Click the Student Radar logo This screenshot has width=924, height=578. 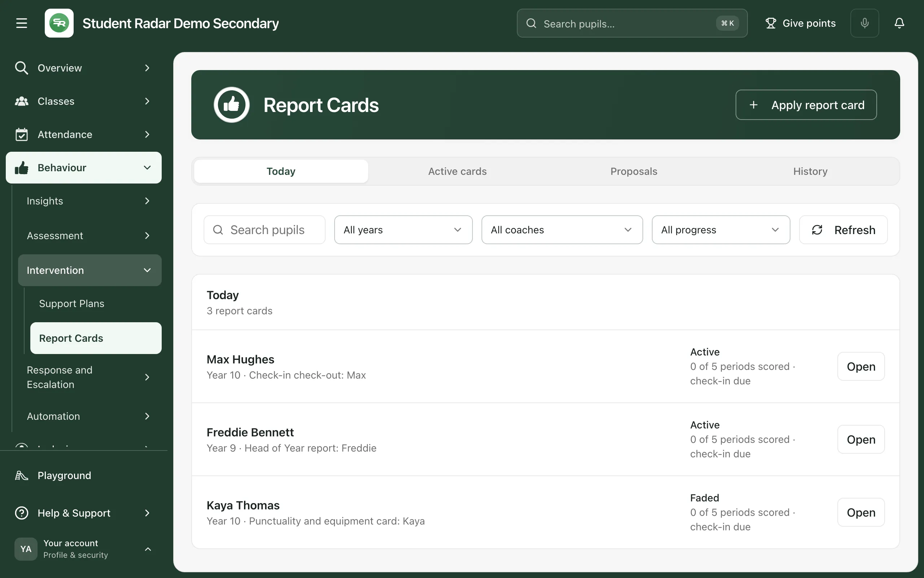click(59, 23)
